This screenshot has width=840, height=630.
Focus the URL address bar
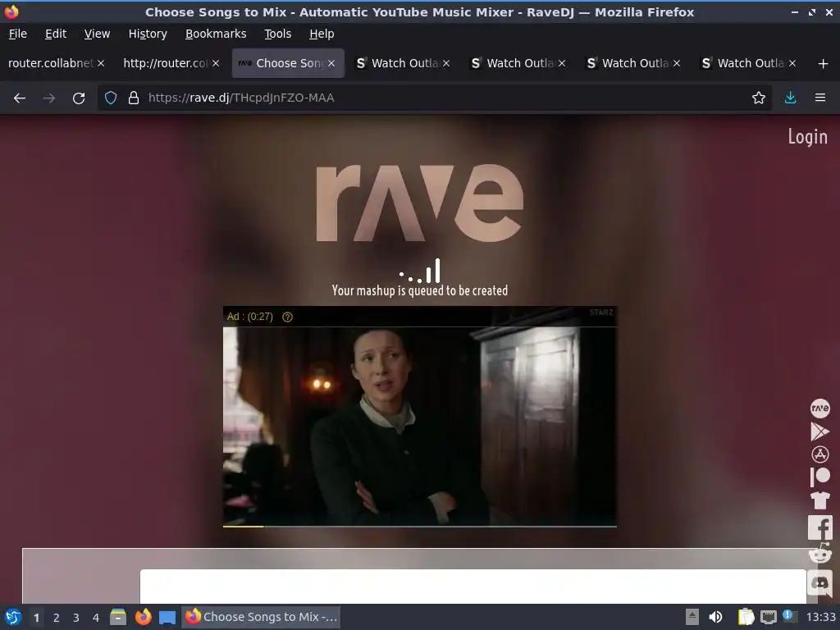coord(434,98)
